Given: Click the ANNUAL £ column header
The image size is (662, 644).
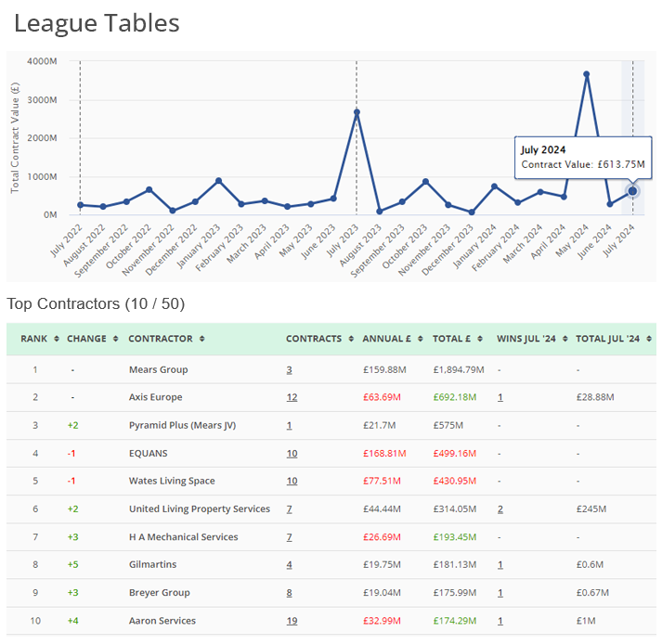Looking at the screenshot, I should tap(386, 339).
